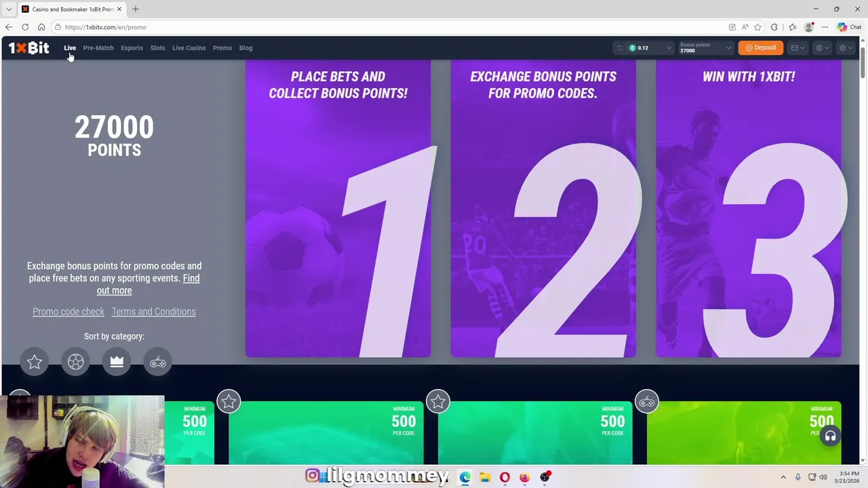Open Microsoft Edge from the taskbar
This screenshot has width=868, height=488.
465,477
